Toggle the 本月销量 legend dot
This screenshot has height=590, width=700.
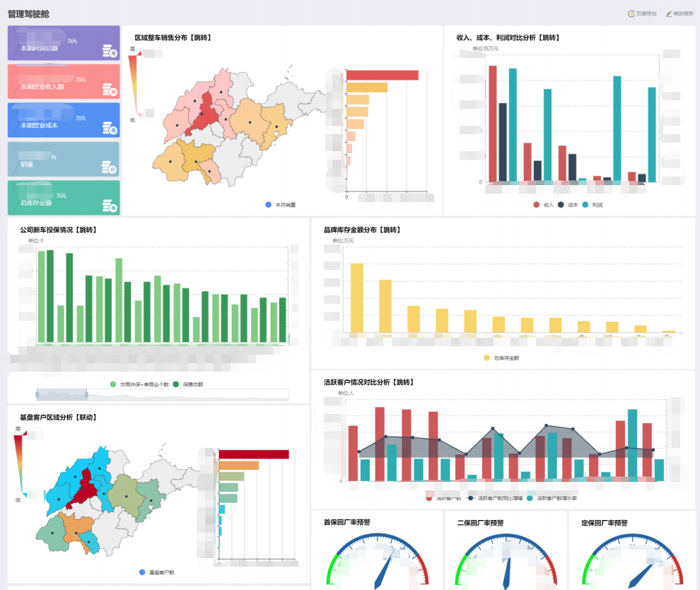click(268, 205)
